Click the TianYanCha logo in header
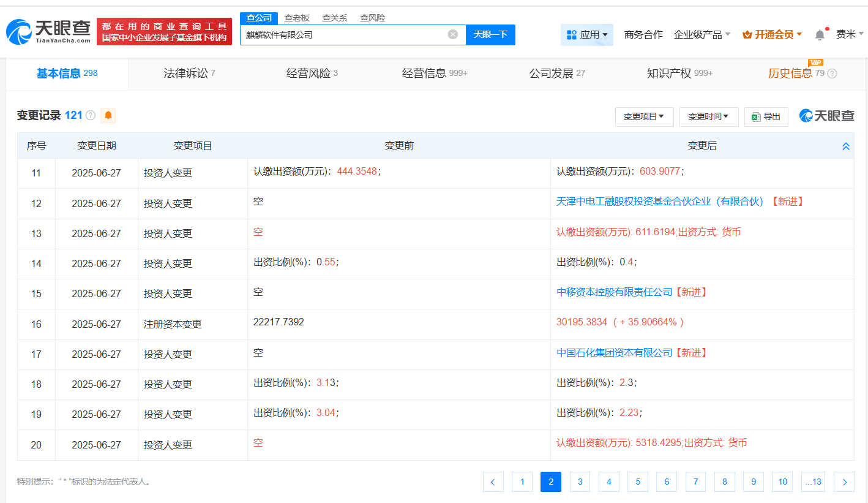 coord(48,32)
